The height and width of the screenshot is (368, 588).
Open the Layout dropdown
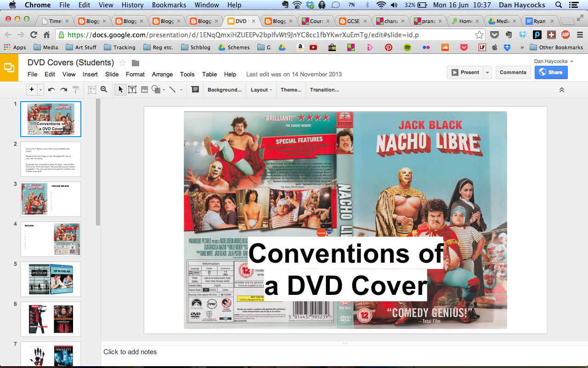(261, 90)
